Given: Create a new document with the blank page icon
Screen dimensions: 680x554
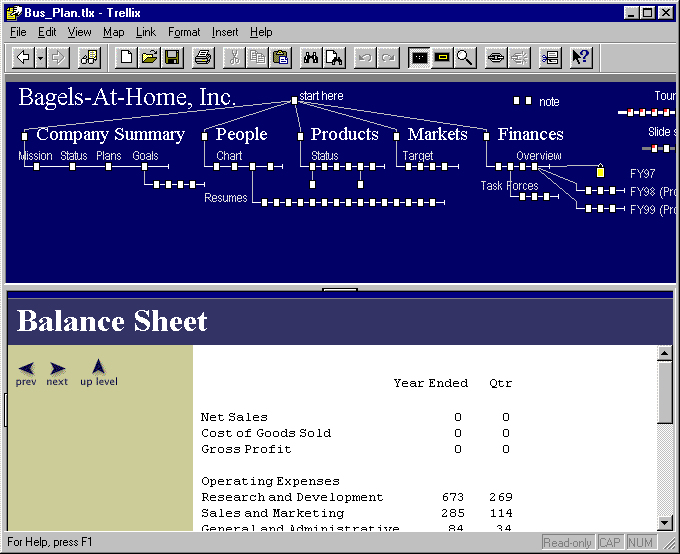Looking at the screenshot, I should pyautogui.click(x=126, y=58).
